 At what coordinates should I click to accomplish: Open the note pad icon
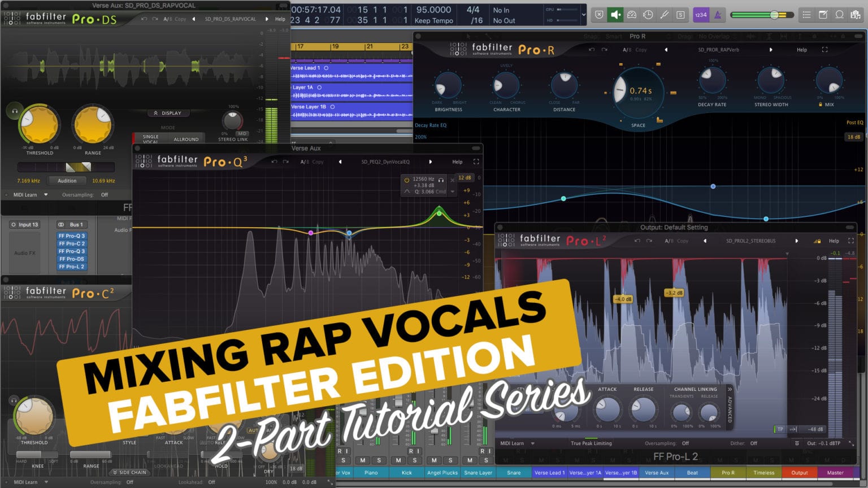point(823,15)
